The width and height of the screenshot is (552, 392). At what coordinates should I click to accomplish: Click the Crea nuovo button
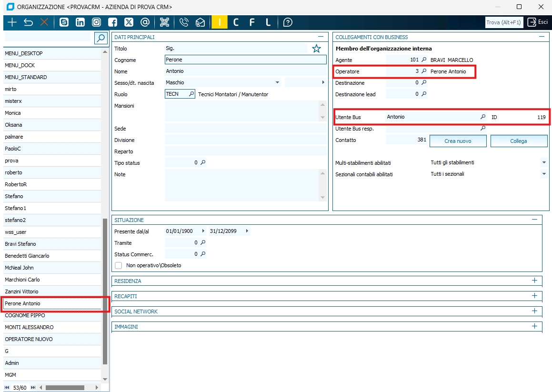[458, 141]
